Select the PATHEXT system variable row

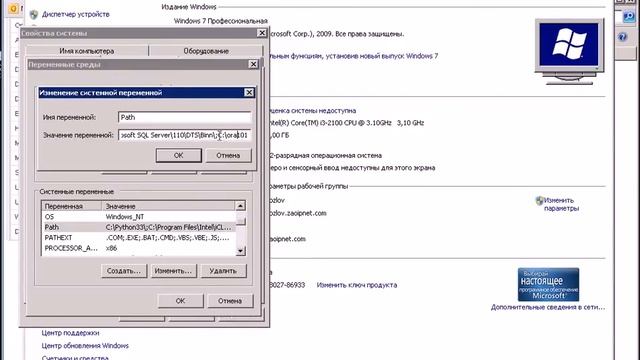point(139,238)
